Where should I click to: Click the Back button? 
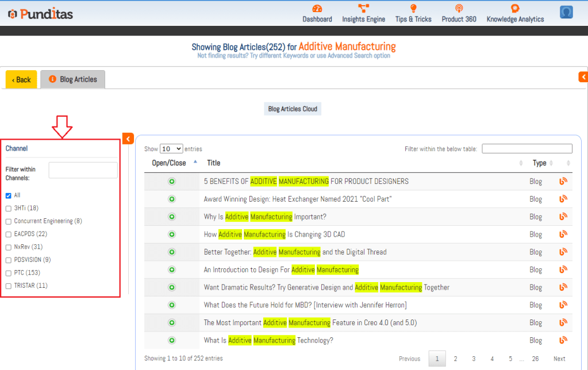[21, 79]
